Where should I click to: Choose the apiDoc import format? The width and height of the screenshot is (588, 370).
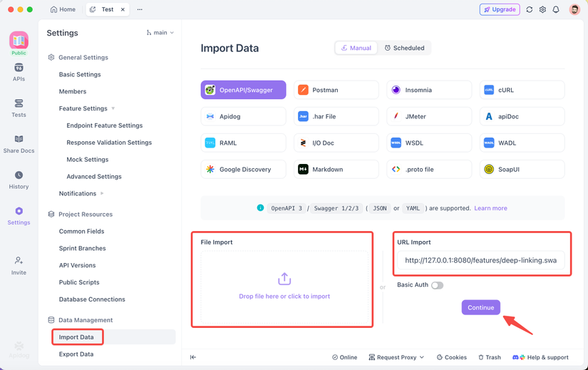click(x=522, y=116)
